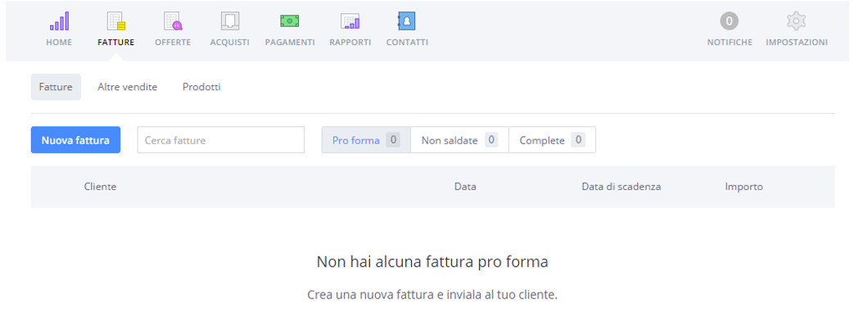The image size is (868, 318).
Task: Go to Acquisti inbox icon
Action: [x=230, y=21]
